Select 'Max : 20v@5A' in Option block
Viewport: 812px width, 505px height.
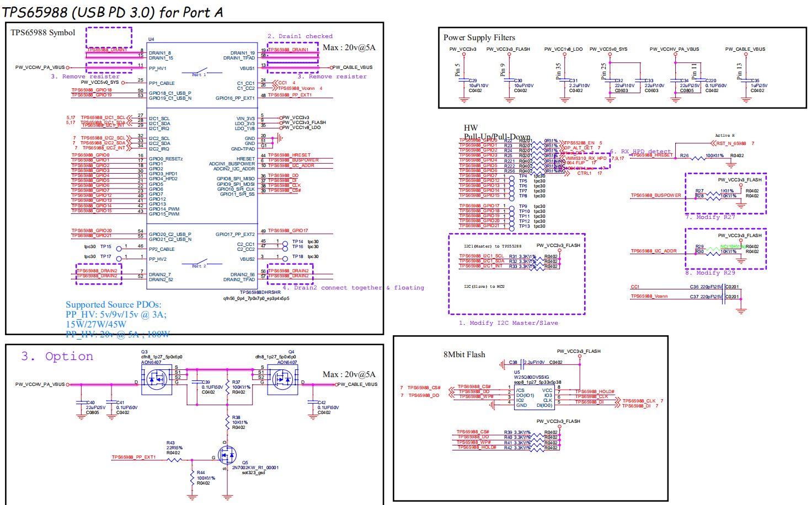(349, 374)
